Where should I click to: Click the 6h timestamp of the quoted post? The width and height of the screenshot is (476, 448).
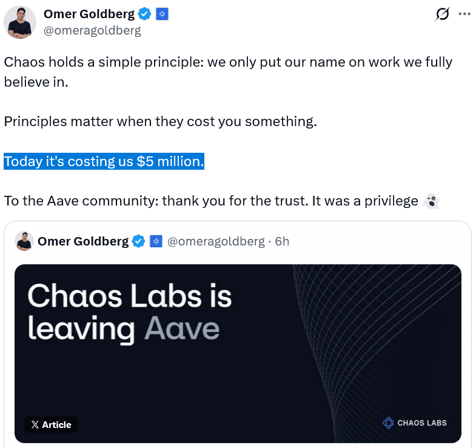click(x=282, y=241)
